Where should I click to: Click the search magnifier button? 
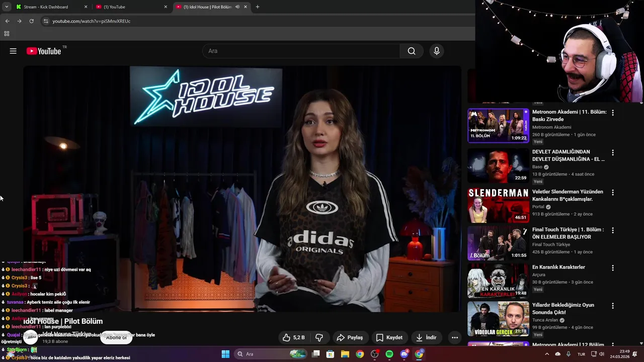[x=412, y=51]
